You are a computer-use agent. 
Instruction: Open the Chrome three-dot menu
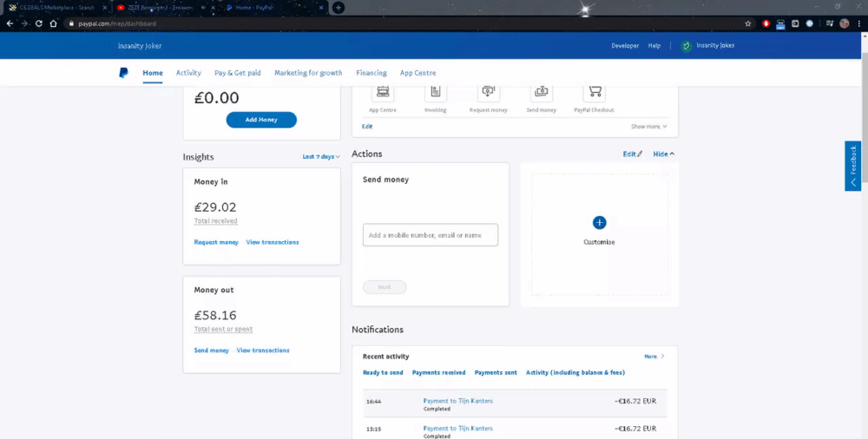[859, 23]
